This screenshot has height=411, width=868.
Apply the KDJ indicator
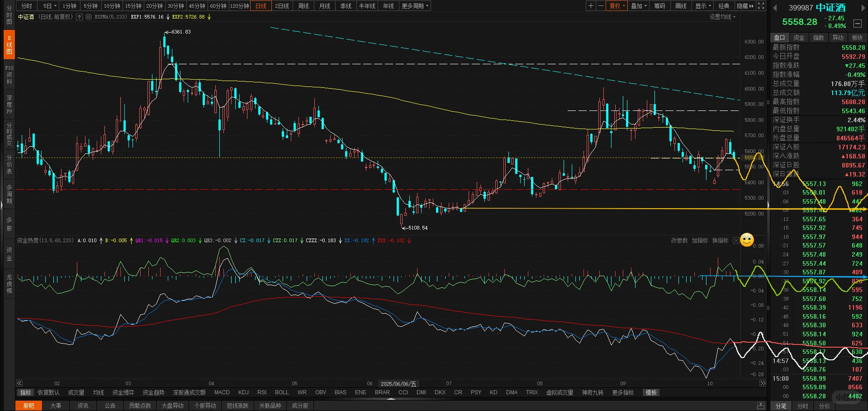coord(243,392)
